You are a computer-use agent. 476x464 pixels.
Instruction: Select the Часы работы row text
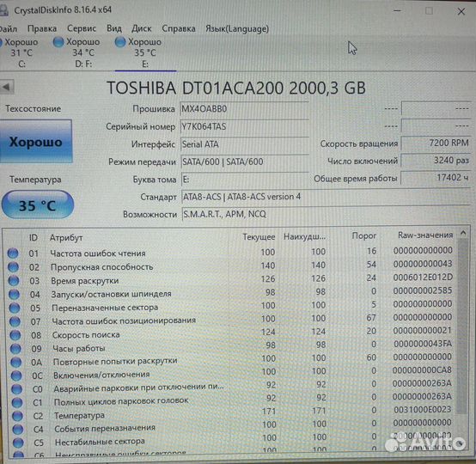[x=79, y=348]
